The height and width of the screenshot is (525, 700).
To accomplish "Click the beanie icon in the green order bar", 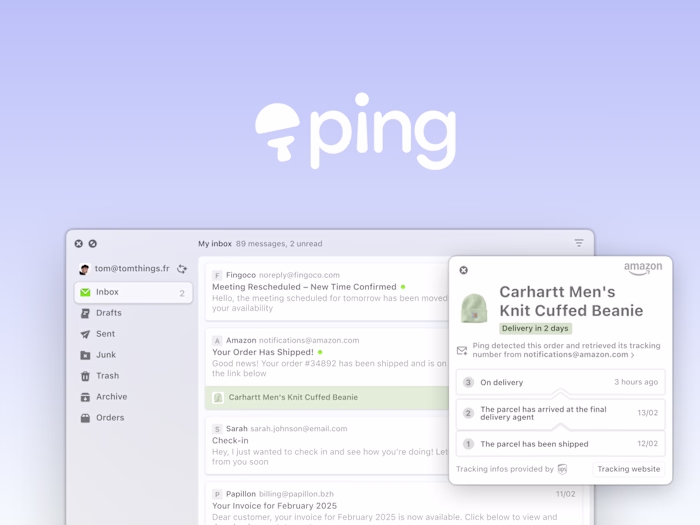I will point(218,397).
